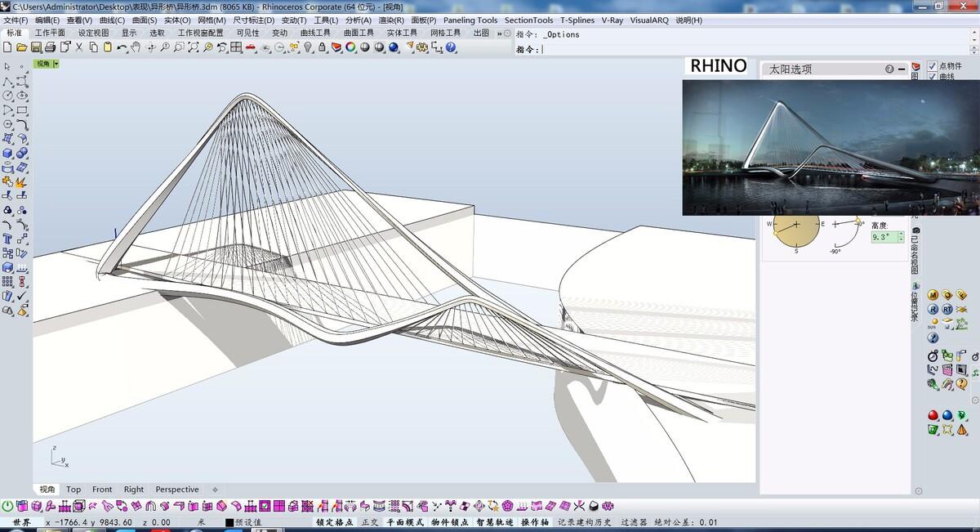This screenshot has height=532, width=980.
Task: Toggle 正交 ortho mode in status bar
Action: coord(370,522)
